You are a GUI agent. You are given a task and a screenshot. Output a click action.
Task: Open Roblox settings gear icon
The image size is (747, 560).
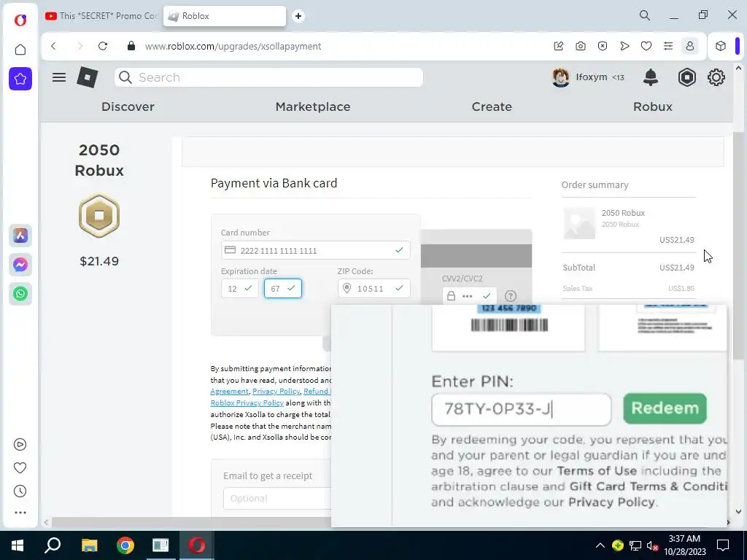(716, 77)
